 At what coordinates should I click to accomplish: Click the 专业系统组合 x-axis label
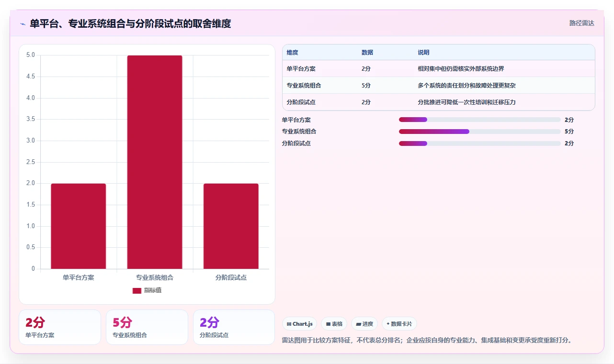click(155, 277)
